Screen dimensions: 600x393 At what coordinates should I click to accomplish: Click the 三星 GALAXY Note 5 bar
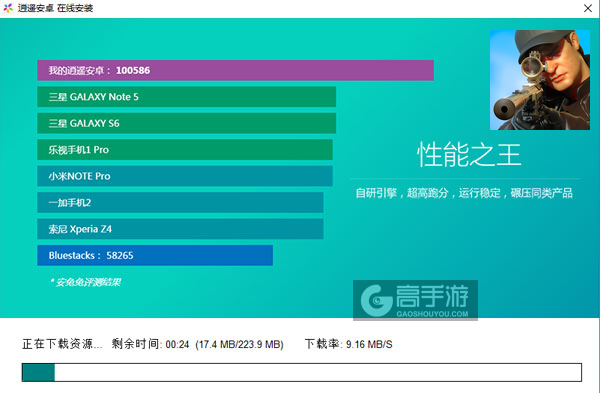click(187, 97)
